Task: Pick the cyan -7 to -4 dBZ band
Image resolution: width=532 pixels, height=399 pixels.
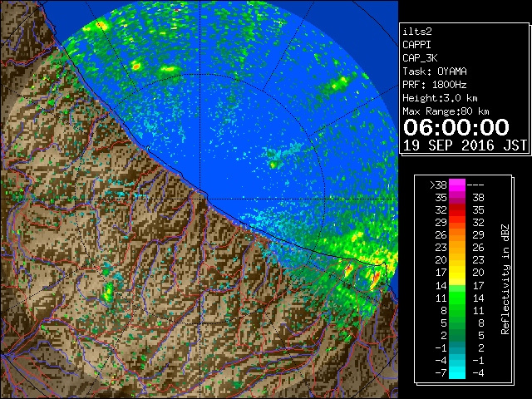Action: point(457,373)
